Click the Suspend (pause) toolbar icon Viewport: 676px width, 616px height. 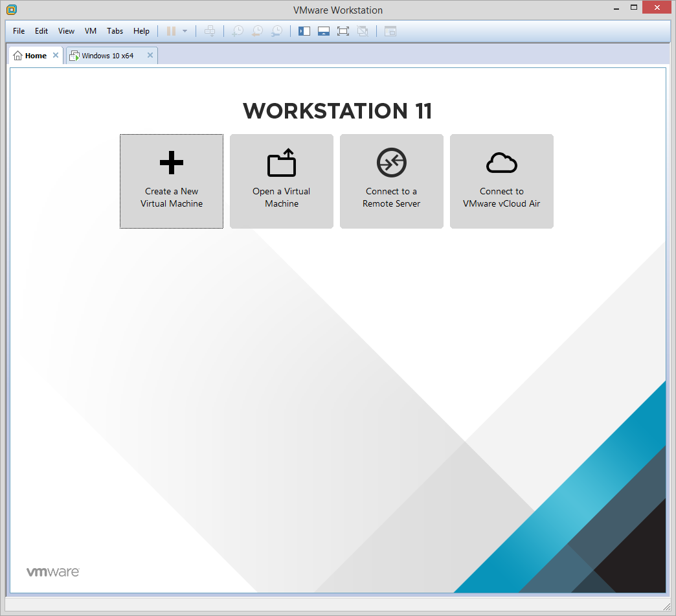click(171, 31)
